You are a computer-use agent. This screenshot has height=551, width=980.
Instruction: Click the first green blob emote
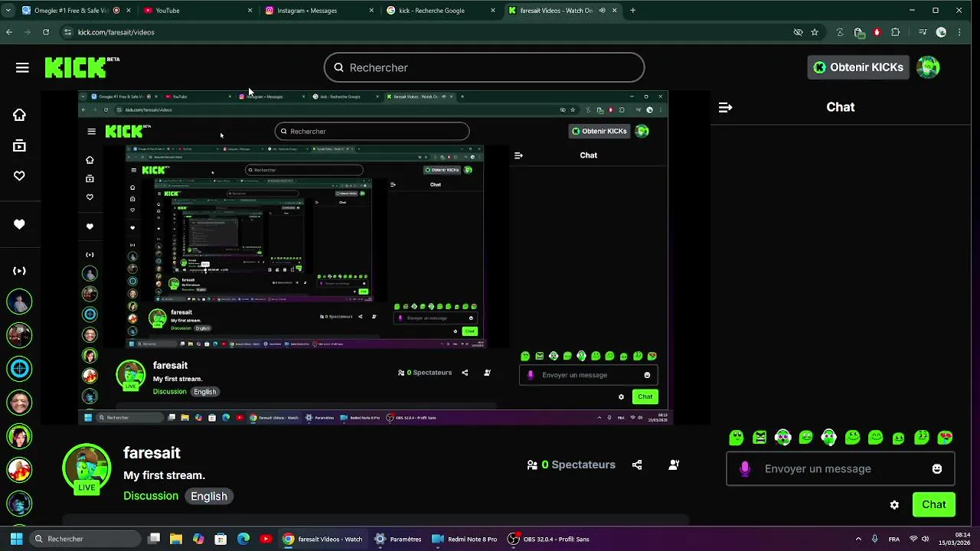tap(737, 438)
